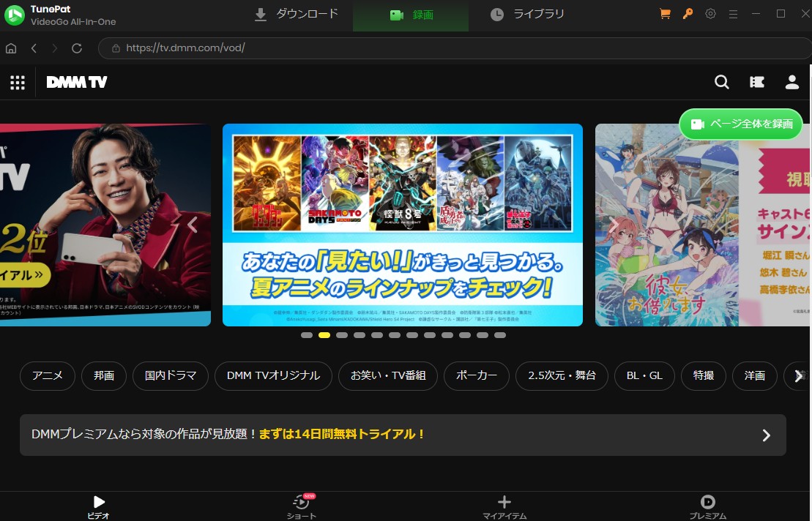The image size is (812, 521).
Task: Click the TunePat app logo
Action: click(15, 15)
